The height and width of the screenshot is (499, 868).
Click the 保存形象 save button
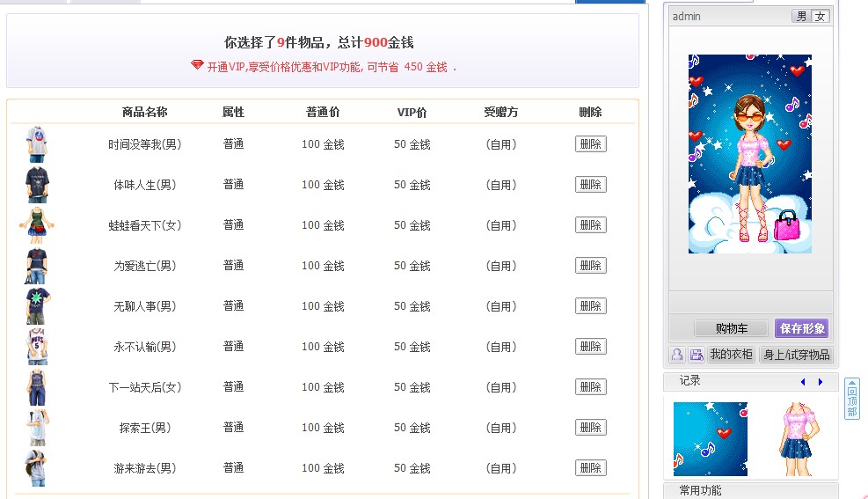[801, 328]
